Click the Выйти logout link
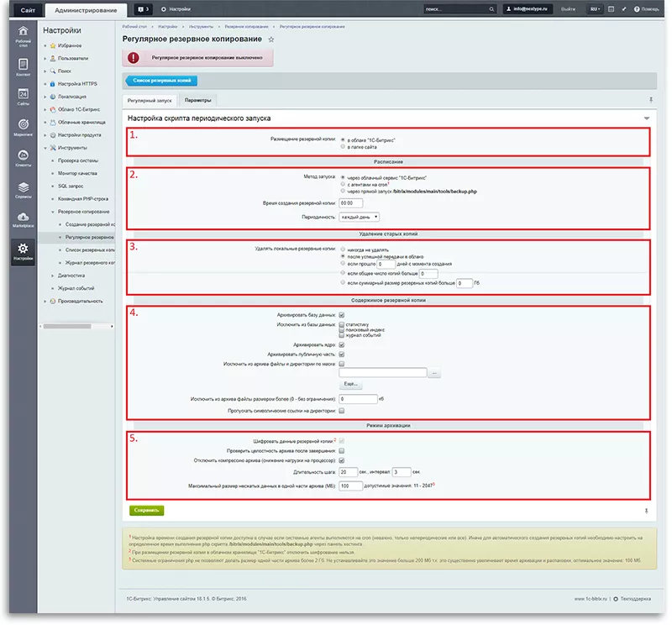Viewport: 672px width, 625px height. [569, 9]
